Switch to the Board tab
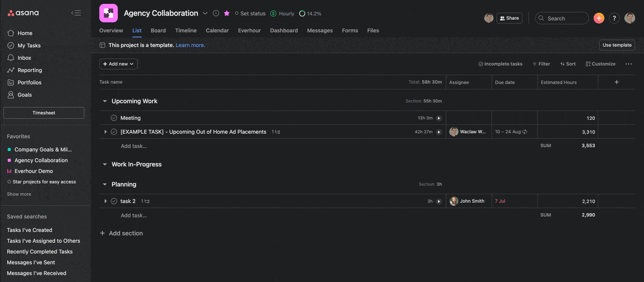 click(x=158, y=30)
